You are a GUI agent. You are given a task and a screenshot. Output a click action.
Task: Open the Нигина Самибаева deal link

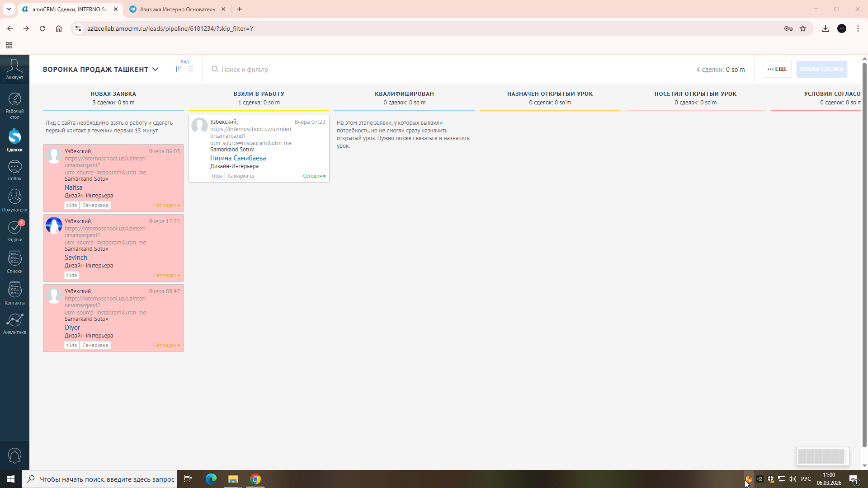tap(238, 158)
